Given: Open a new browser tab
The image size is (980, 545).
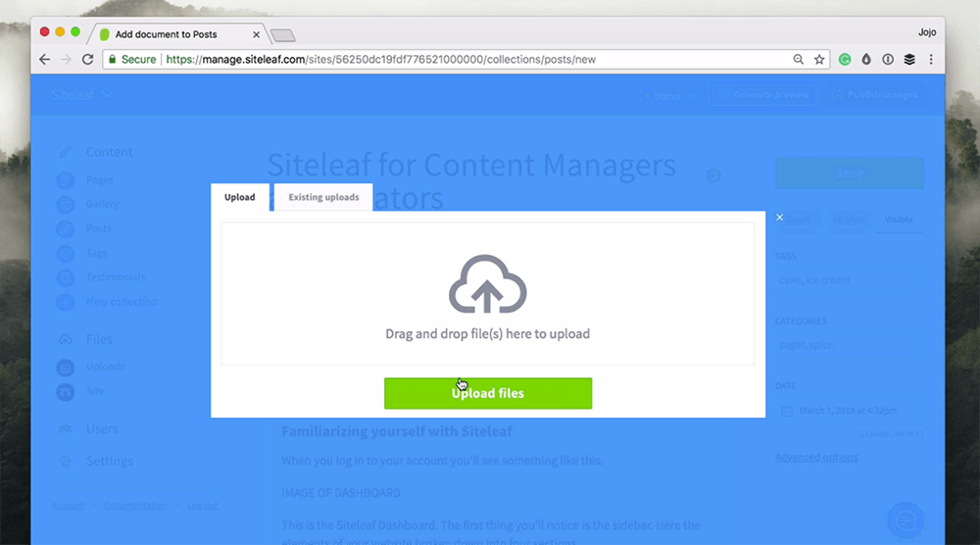Looking at the screenshot, I should (283, 35).
